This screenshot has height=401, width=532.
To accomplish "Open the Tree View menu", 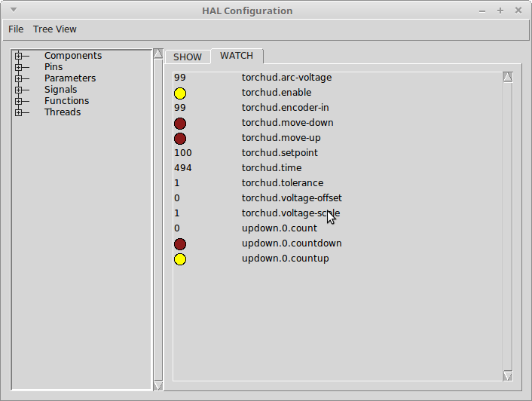I will (54, 29).
